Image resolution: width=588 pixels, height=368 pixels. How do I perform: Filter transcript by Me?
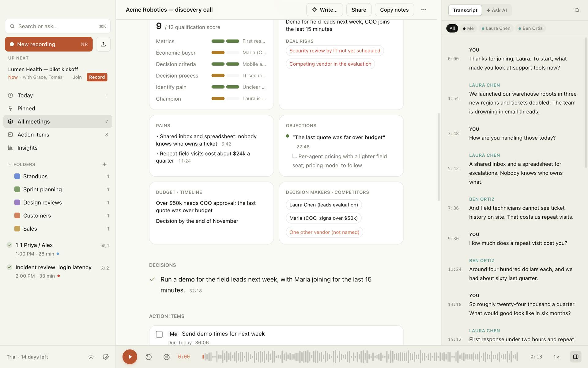coord(468,29)
